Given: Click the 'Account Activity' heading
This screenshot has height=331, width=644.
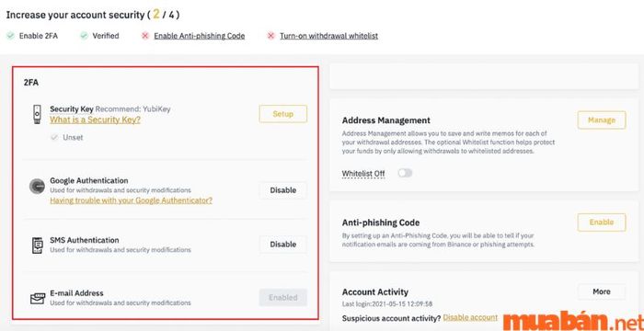Looking at the screenshot, I should (x=375, y=292).
